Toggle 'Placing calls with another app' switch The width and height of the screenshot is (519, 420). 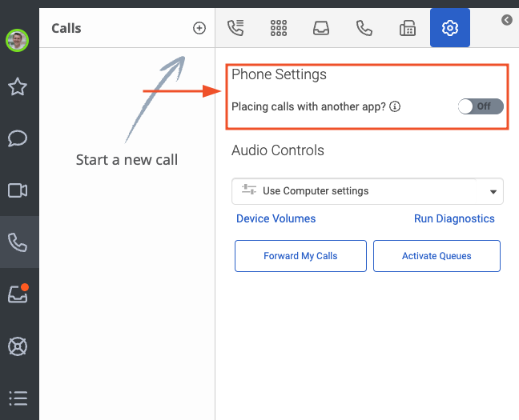481,106
